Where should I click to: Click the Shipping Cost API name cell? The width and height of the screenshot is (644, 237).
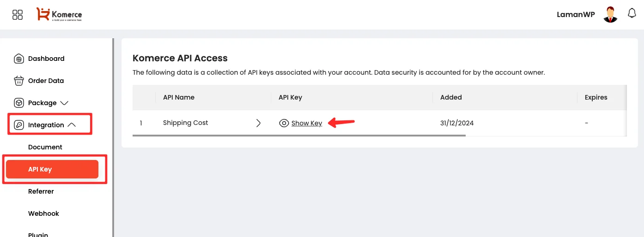pyautogui.click(x=186, y=123)
